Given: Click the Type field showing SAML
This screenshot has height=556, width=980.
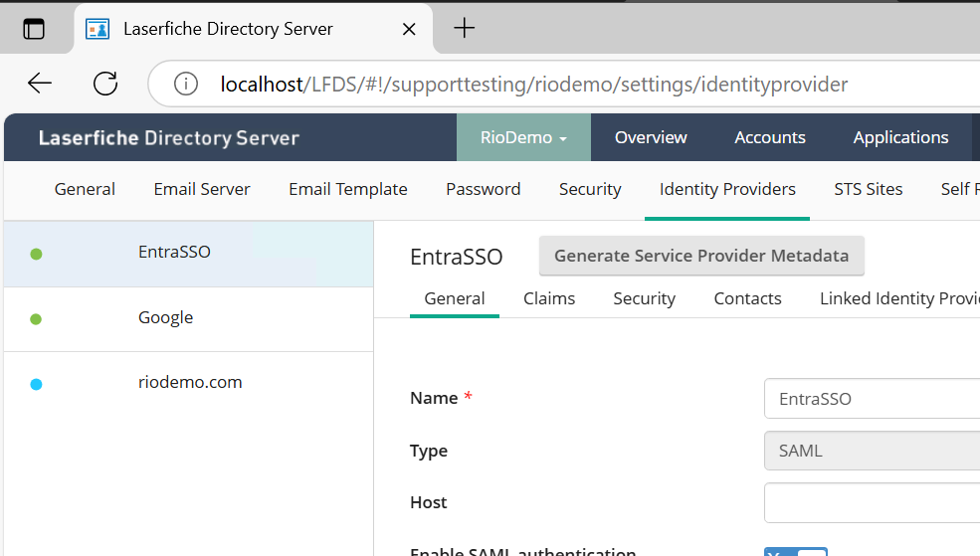Looking at the screenshot, I should tap(872, 451).
